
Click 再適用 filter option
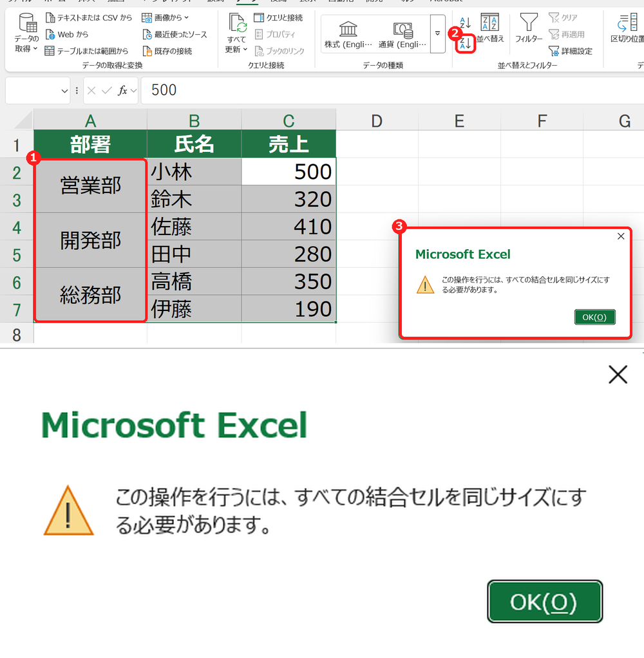tap(566, 34)
